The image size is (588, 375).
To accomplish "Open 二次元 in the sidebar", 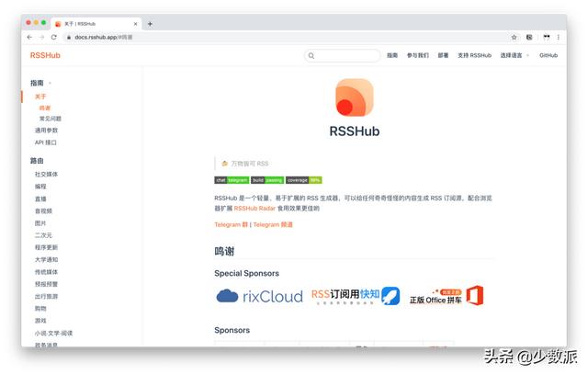I will [x=43, y=235].
